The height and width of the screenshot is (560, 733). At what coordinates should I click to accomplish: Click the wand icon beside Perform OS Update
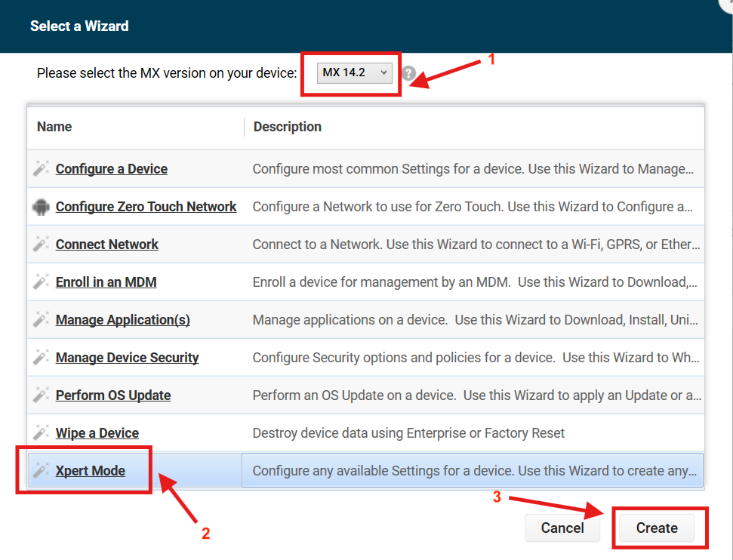(x=41, y=395)
